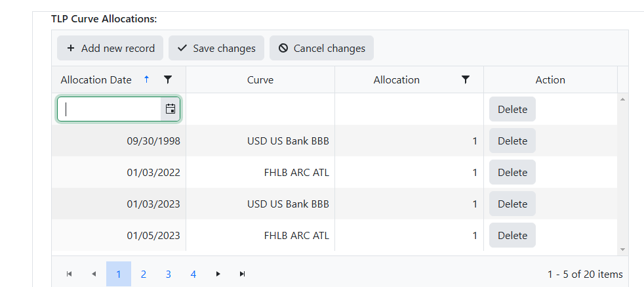Viewport: 644px width, 287px height.
Task: Click Cancel changes button
Action: 321,48
